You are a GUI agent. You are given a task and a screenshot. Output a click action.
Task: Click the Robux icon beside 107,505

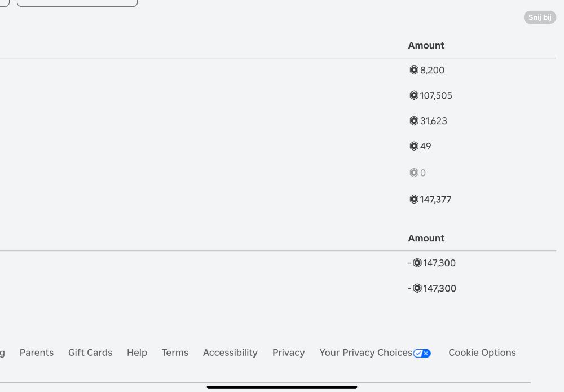413,95
